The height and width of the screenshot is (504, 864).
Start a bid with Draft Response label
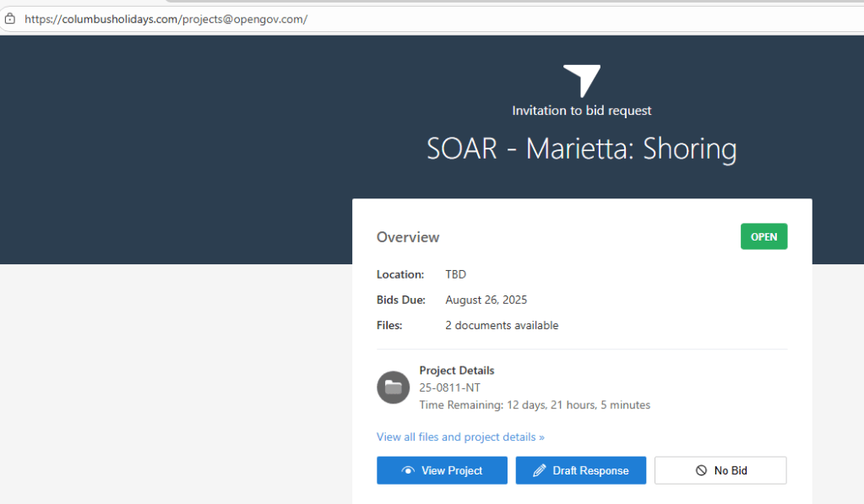click(590, 471)
